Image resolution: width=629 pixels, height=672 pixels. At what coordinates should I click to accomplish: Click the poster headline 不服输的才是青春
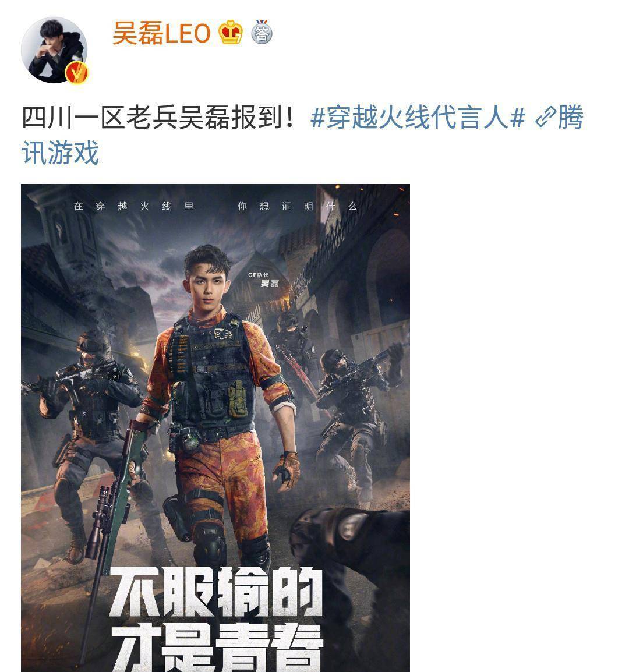215,619
